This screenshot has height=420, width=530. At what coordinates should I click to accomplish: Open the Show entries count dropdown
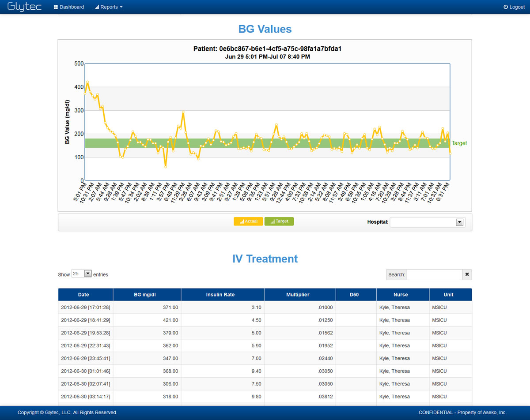pyautogui.click(x=81, y=274)
